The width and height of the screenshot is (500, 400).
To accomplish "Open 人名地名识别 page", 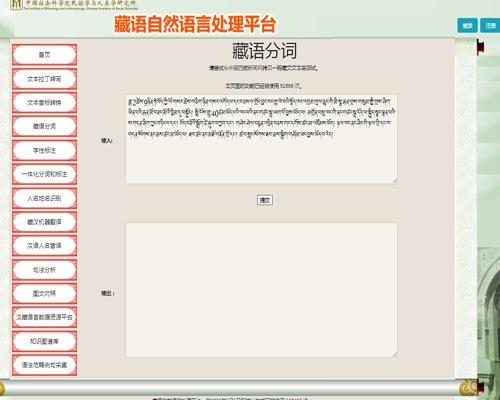I will point(44,198).
